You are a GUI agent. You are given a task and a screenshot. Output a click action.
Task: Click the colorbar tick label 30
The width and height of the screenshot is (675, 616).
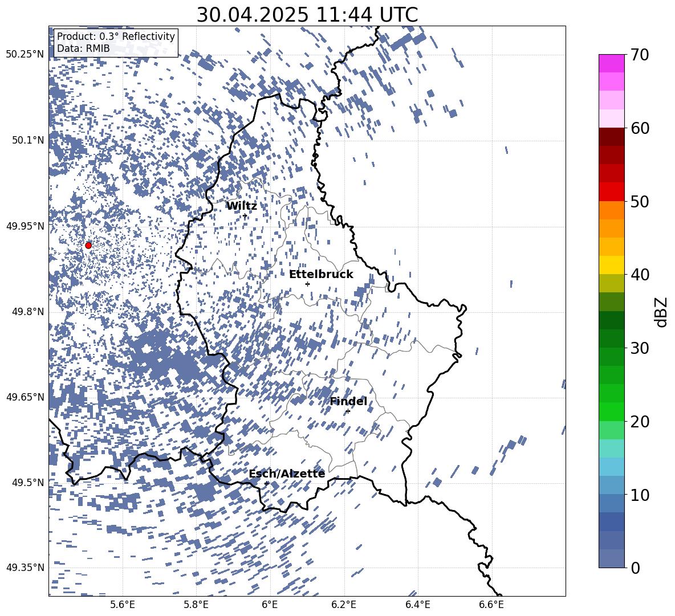[640, 348]
